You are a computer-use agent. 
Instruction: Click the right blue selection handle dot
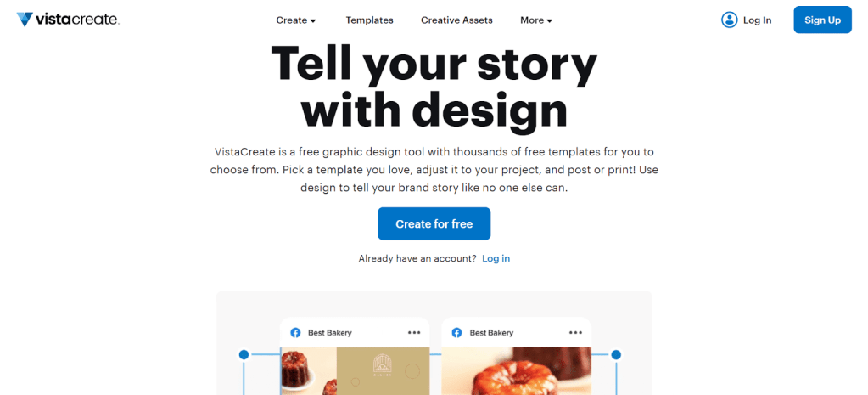[x=616, y=354]
